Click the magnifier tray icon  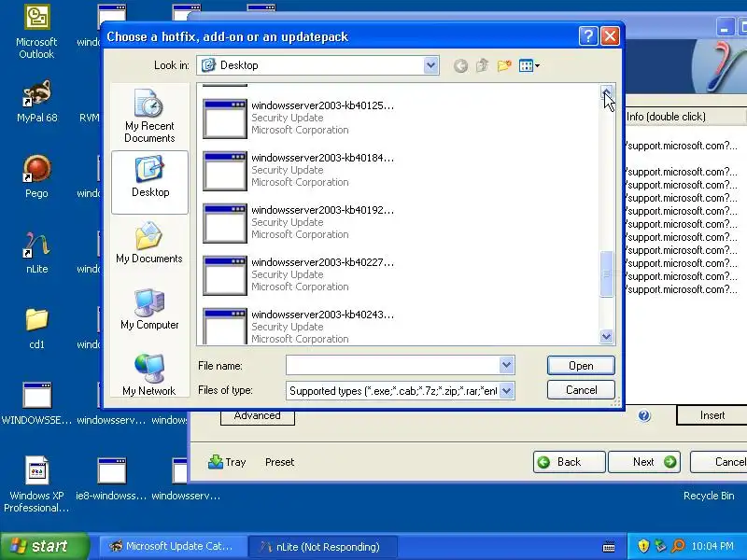pos(678,546)
